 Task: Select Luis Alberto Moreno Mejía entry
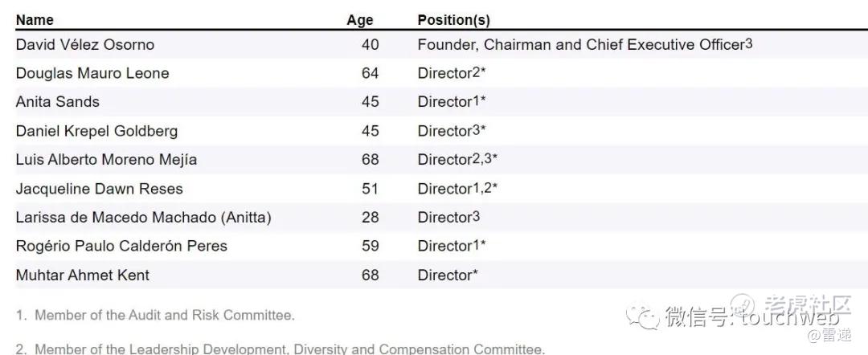(106, 160)
